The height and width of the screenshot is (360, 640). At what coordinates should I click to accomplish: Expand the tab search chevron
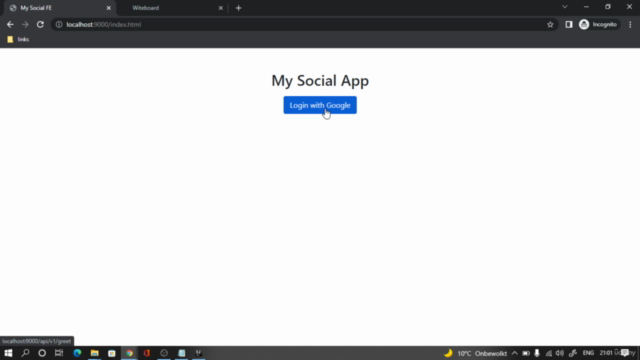pos(565,7)
